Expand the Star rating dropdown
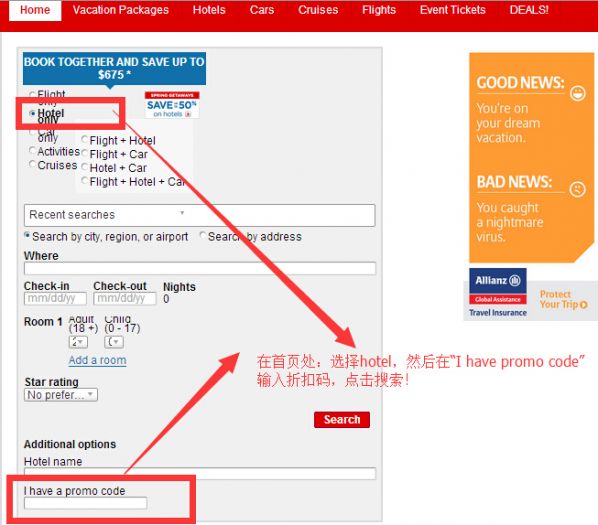Viewport: 598px width, 525px height. pos(61,395)
